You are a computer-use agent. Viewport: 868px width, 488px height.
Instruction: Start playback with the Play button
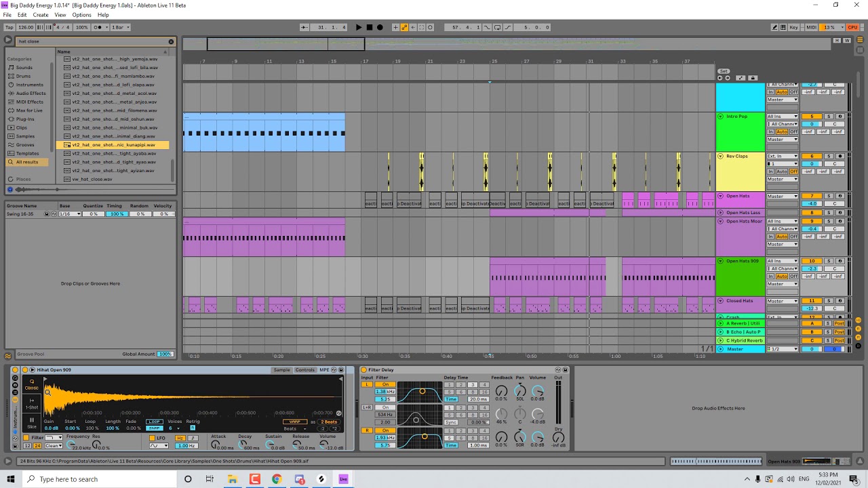[359, 27]
